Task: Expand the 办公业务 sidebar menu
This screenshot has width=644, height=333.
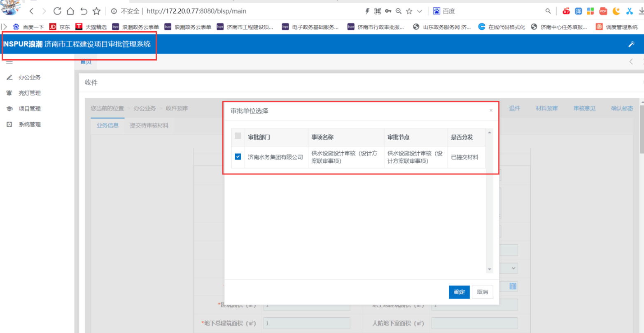Action: [x=29, y=77]
